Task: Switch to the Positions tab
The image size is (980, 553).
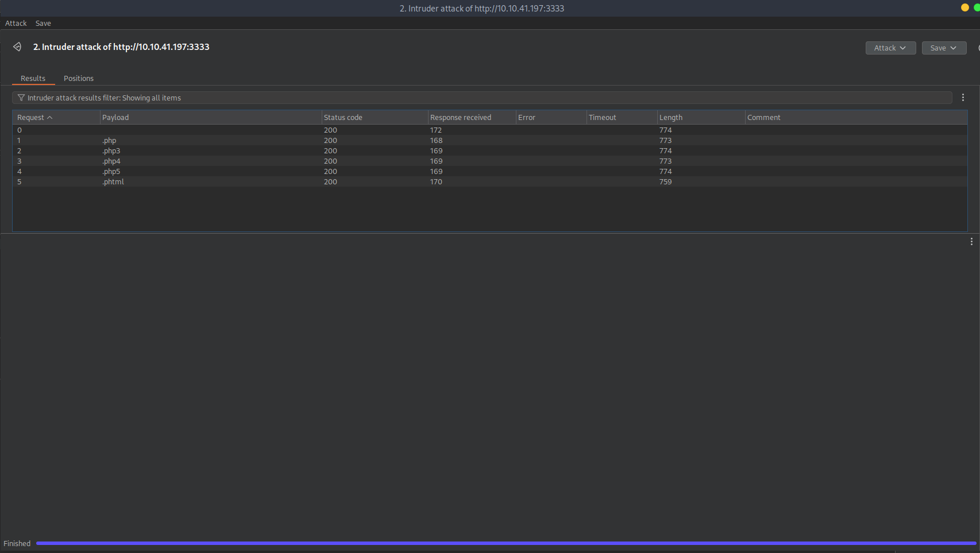Action: 79,79
